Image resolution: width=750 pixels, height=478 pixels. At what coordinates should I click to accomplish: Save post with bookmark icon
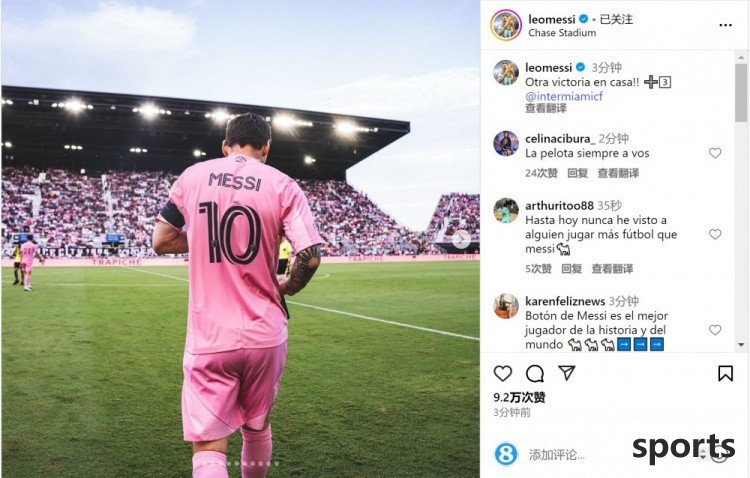725,373
